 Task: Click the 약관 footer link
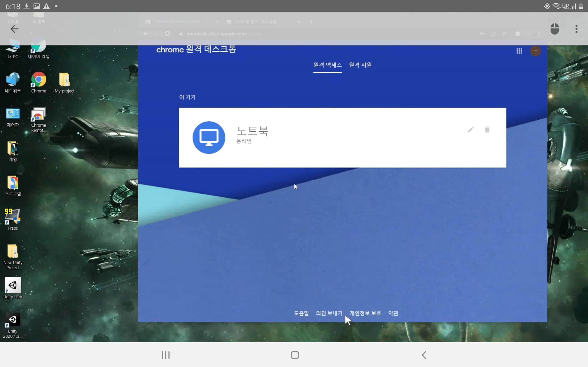pyautogui.click(x=393, y=313)
